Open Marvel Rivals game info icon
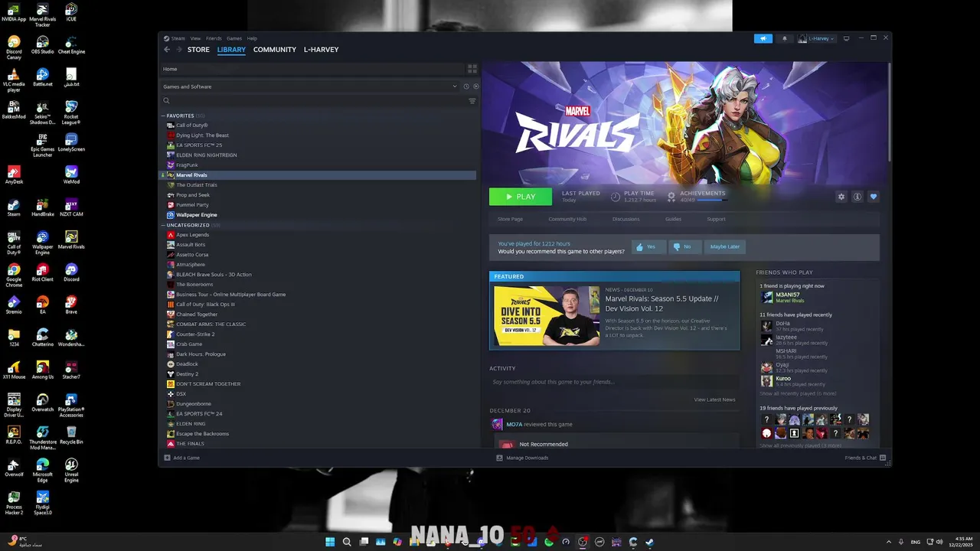 (857, 197)
